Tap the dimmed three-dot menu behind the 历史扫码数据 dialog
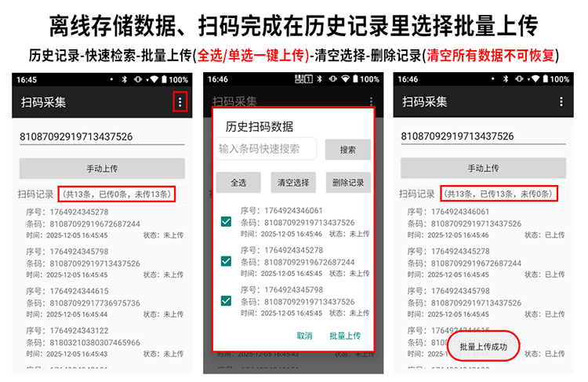The height and width of the screenshot is (382, 588). point(371,101)
